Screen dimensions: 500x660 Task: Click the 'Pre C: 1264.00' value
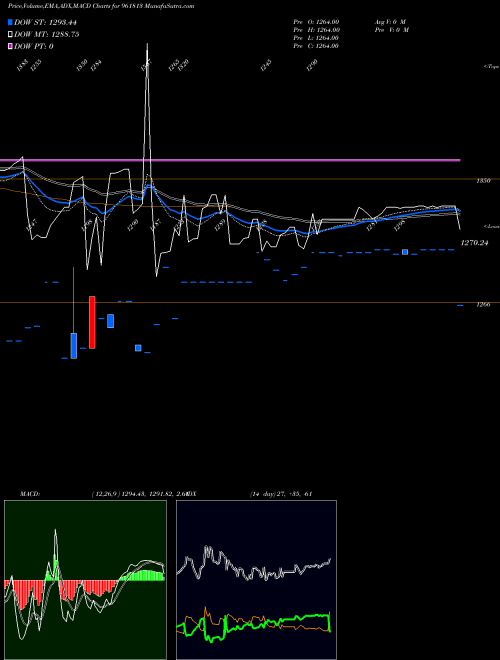(x=316, y=46)
